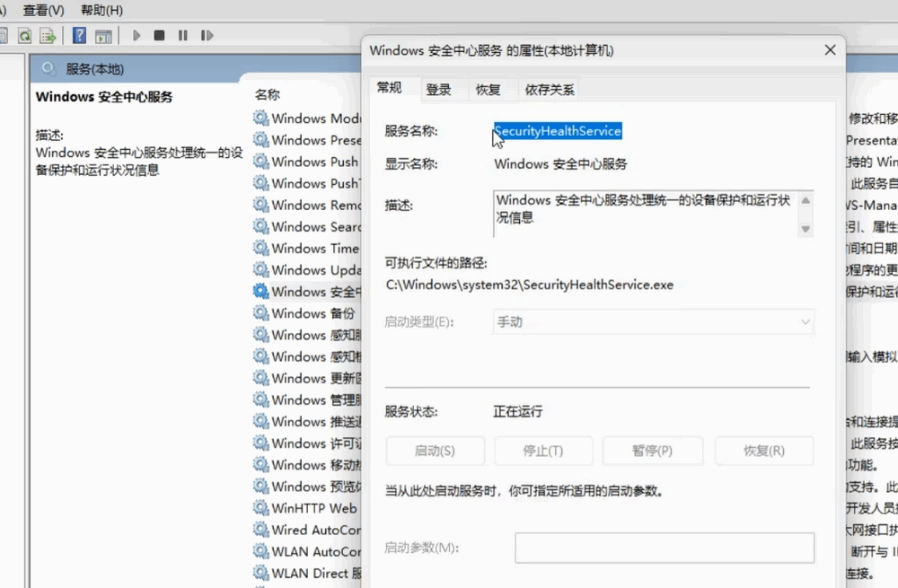The height and width of the screenshot is (588, 898).
Task: Switch to the 依存关系 tab
Action: [550, 90]
